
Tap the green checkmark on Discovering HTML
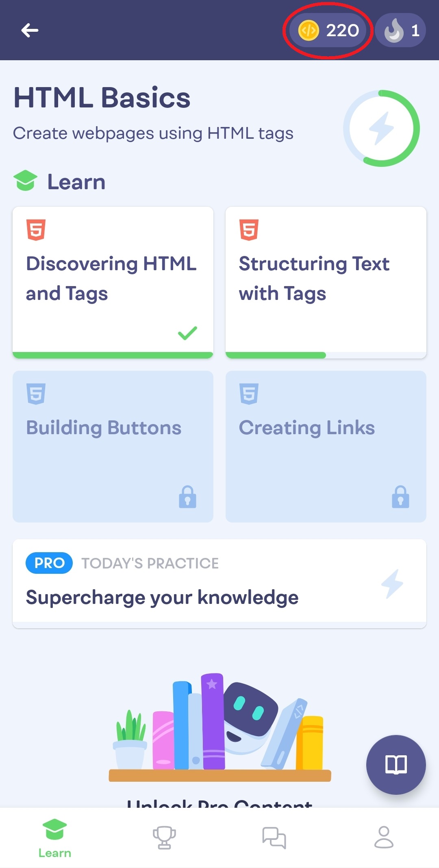187,333
